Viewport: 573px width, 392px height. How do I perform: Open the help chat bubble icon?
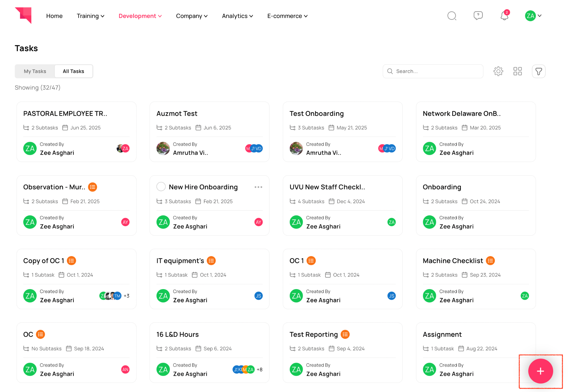pyautogui.click(x=478, y=16)
